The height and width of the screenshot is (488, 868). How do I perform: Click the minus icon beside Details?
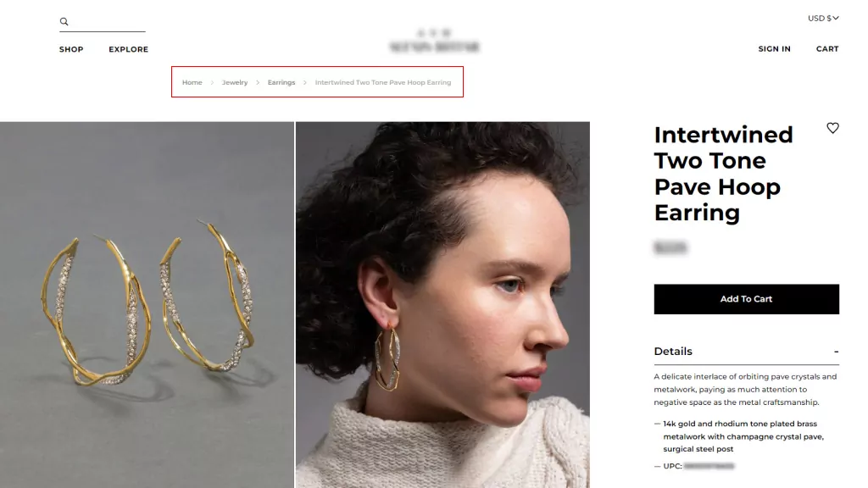836,352
